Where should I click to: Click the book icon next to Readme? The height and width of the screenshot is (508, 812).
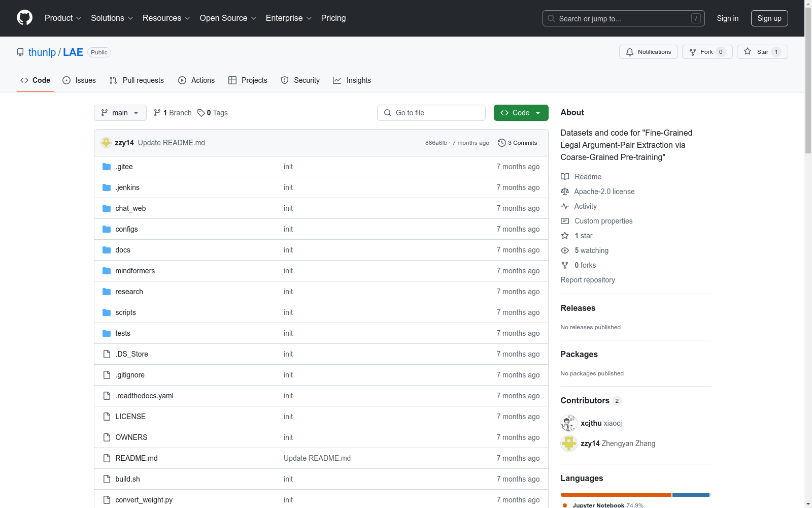565,177
